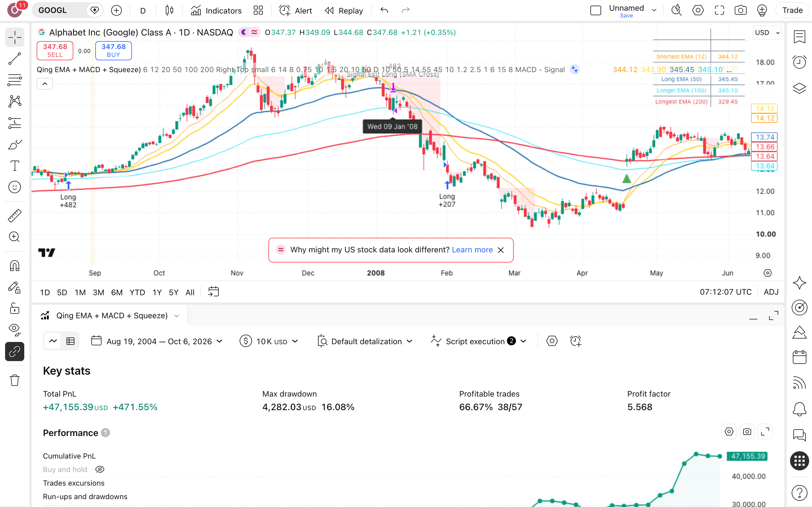The width and height of the screenshot is (812, 507).
Task: Dismiss the US stock data notice
Action: (x=501, y=250)
